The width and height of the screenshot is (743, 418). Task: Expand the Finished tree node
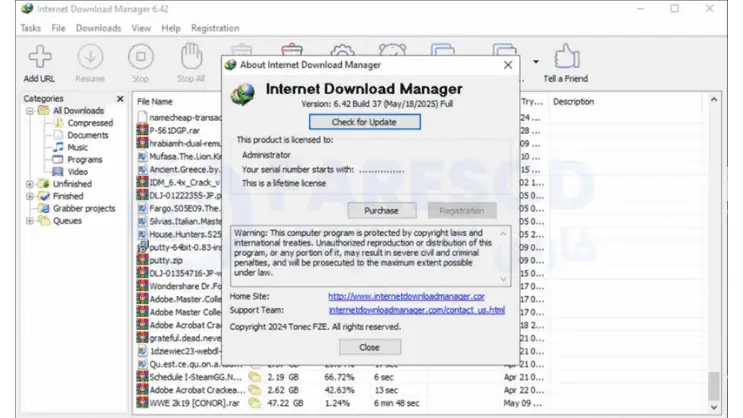click(30, 196)
